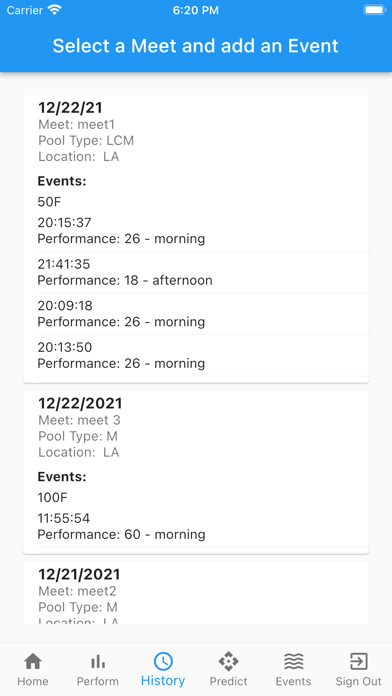Select the meet2 card dated 12/21/2021
Viewport: 392px width, 696px height.
pos(196,593)
